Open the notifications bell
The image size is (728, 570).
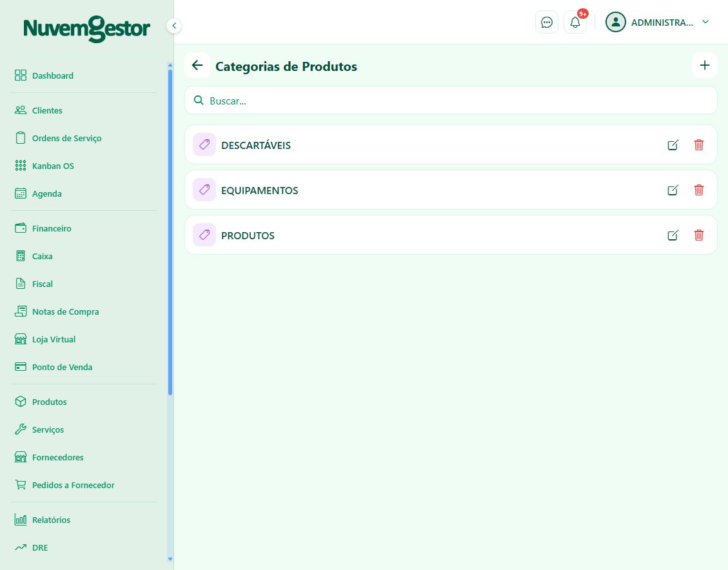click(x=575, y=23)
